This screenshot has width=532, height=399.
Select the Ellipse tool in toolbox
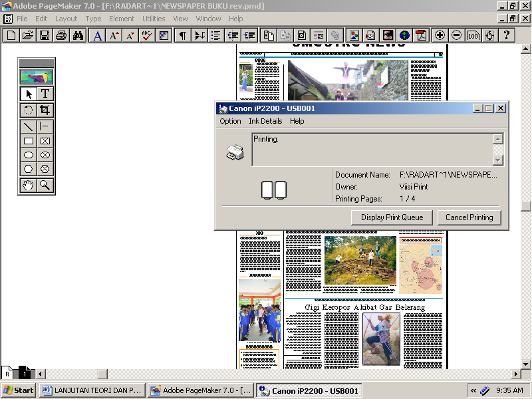29,155
